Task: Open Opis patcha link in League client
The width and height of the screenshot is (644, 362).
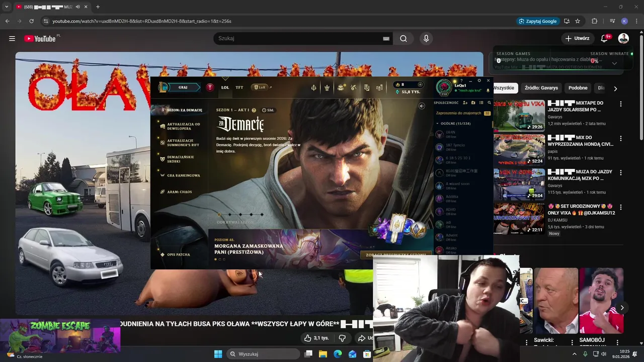Action: tap(175, 255)
